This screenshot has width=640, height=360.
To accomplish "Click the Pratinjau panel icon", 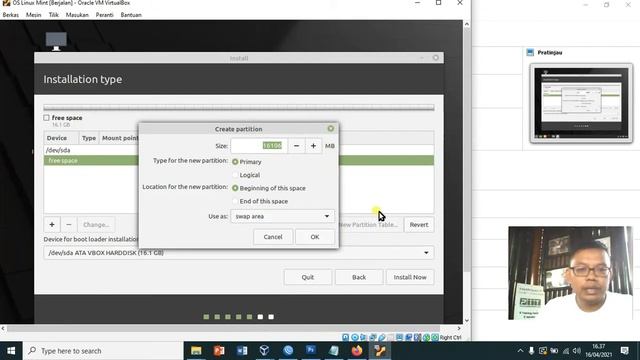I will 530,52.
